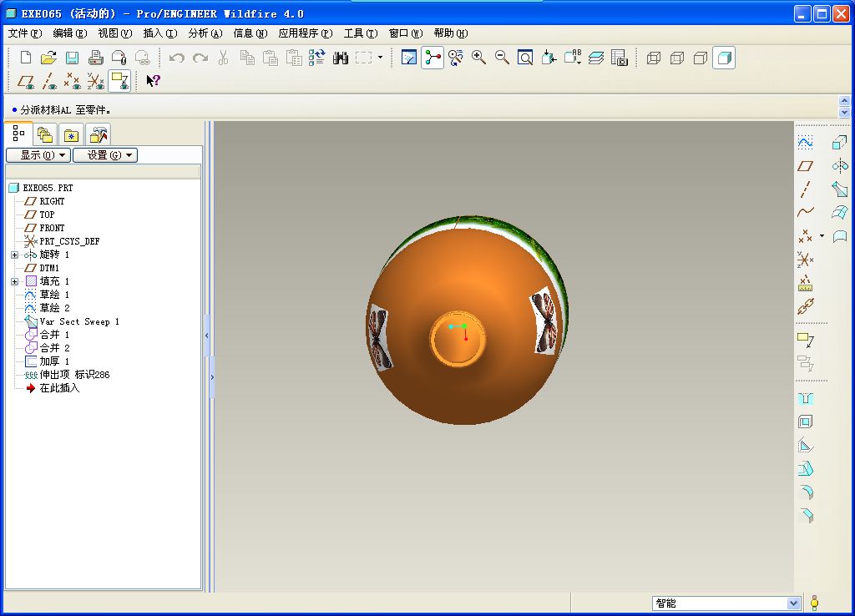Select the datum plane tool on the right toolbar

(806, 166)
